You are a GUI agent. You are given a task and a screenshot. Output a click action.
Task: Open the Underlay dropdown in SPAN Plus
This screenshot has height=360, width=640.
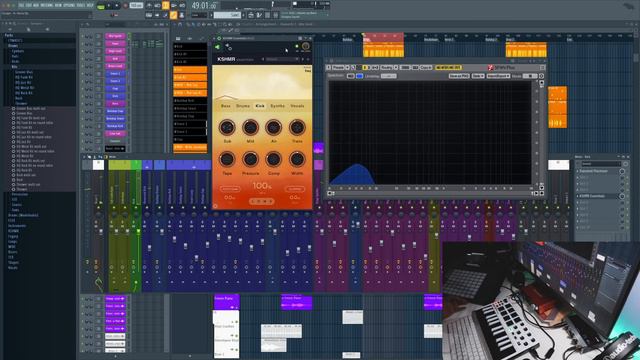click(389, 76)
